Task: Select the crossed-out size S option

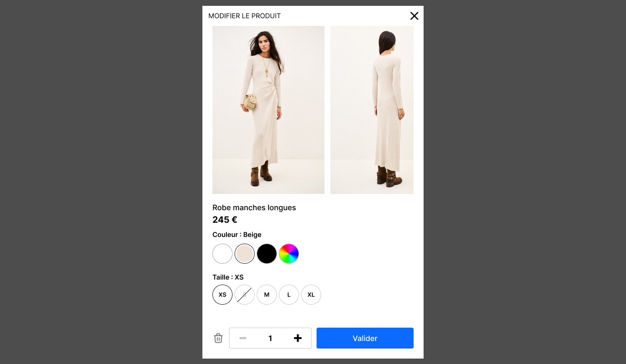Action: tap(245, 295)
